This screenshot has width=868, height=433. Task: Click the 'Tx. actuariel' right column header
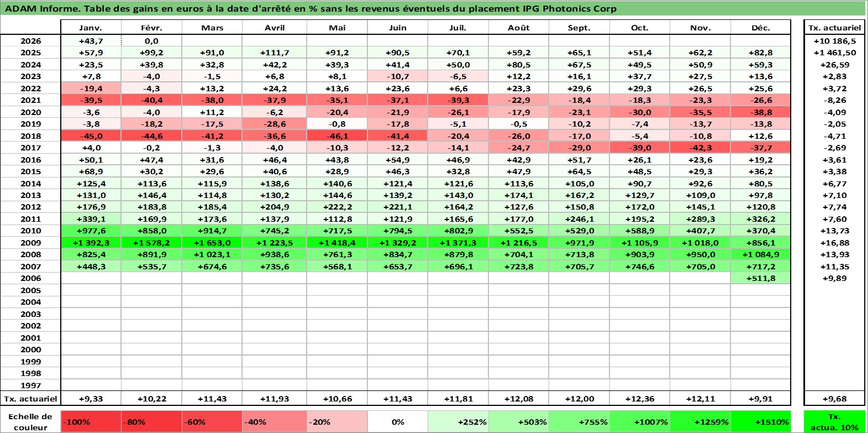tap(834, 28)
